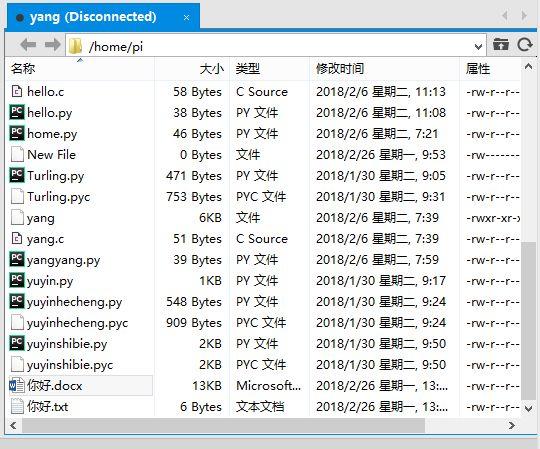This screenshot has height=449, width=540.
Task: Click the 你好.txt text document icon
Action: (17, 407)
